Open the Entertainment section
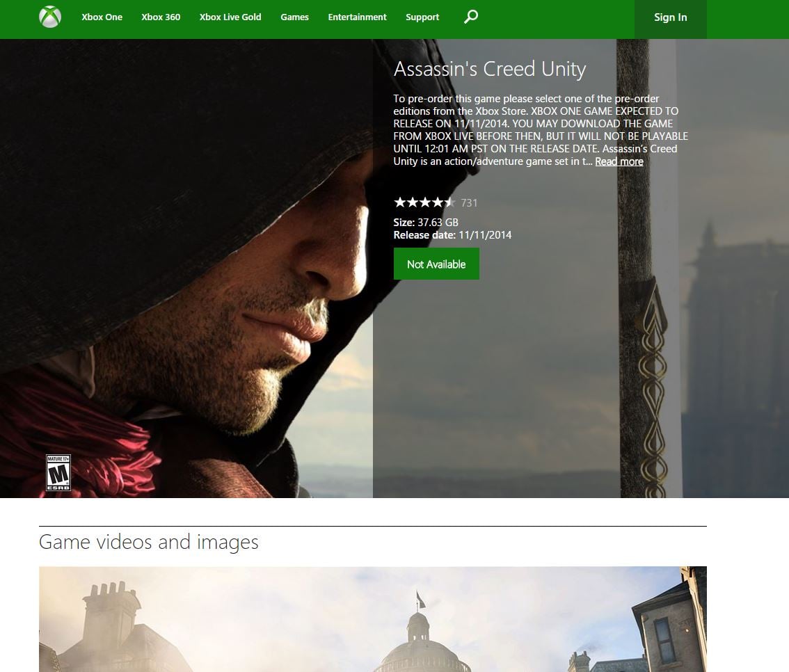This screenshot has width=789, height=672. click(x=357, y=17)
